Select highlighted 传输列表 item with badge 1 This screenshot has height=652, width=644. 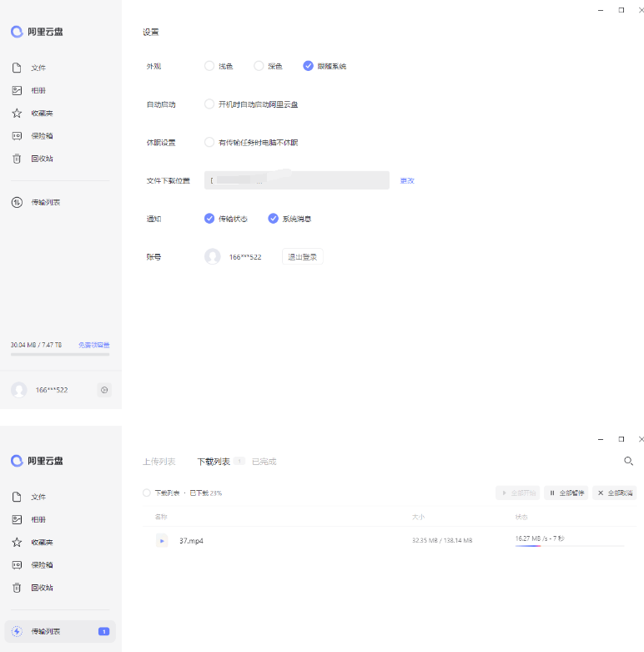point(60,631)
